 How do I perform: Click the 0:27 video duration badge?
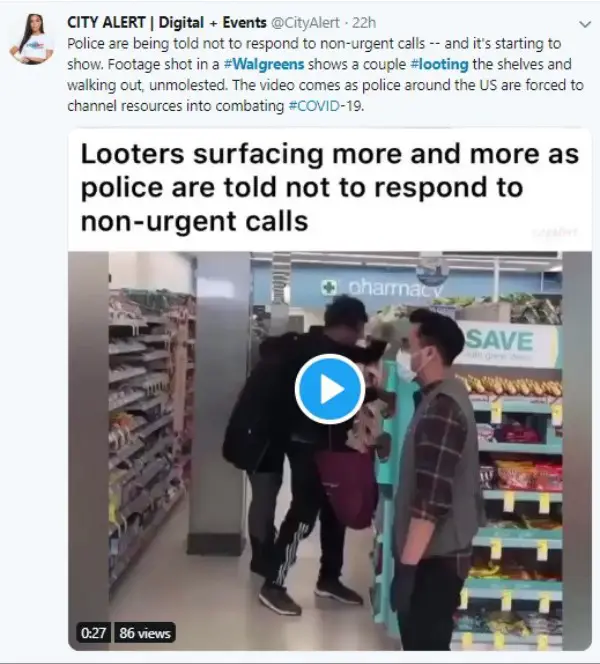point(93,633)
